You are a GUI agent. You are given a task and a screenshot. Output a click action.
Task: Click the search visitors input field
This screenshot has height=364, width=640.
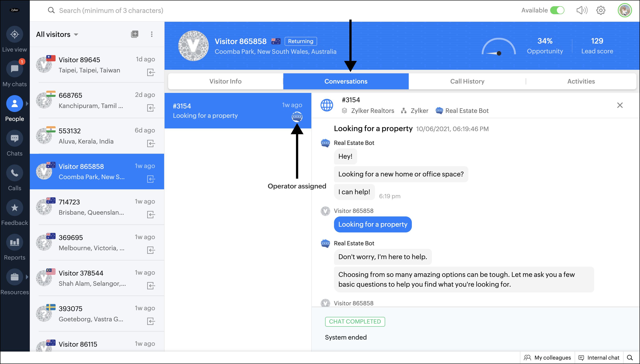[x=111, y=10]
